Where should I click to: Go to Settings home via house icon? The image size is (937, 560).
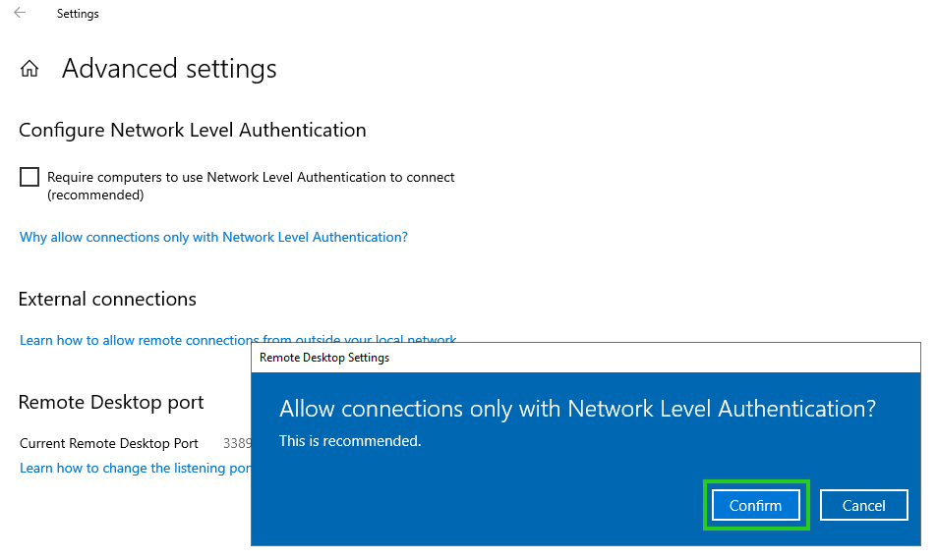click(29, 69)
